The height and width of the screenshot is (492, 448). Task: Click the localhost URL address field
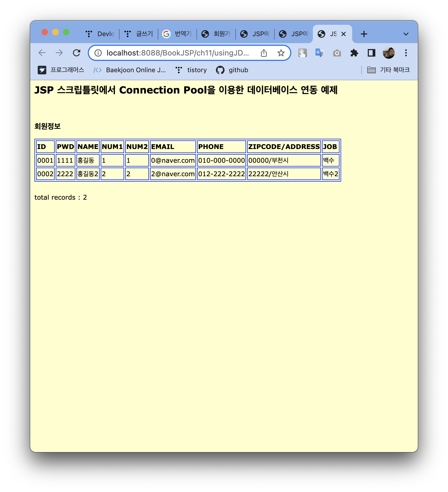[178, 53]
